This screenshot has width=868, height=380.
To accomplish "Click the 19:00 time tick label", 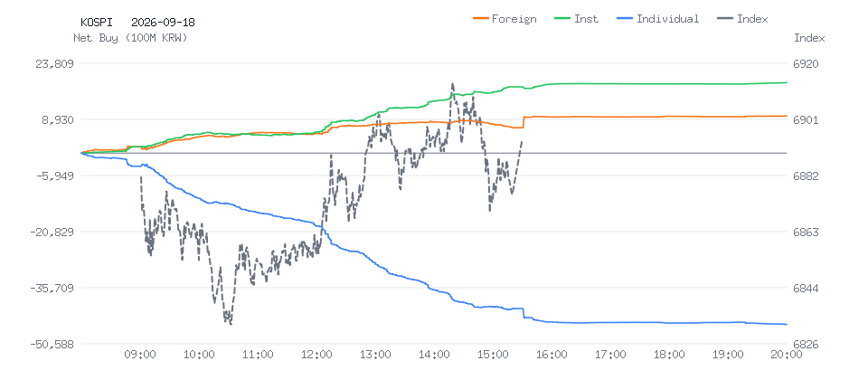I will tap(727, 355).
